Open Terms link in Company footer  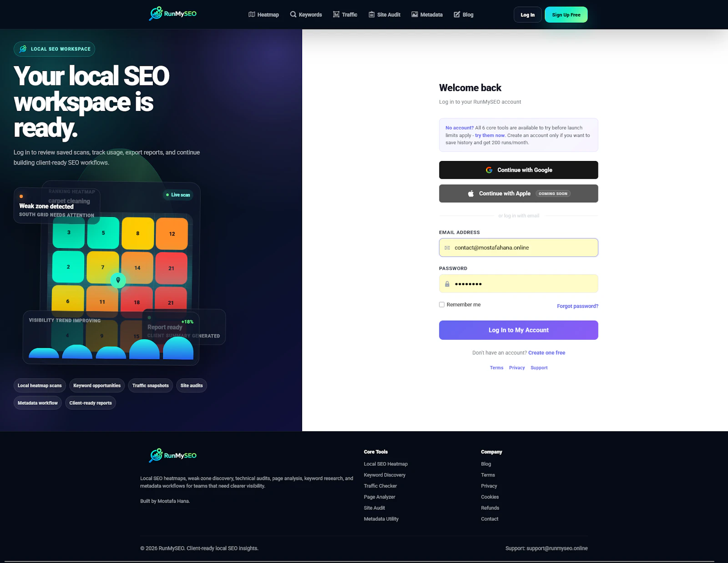pos(488,475)
